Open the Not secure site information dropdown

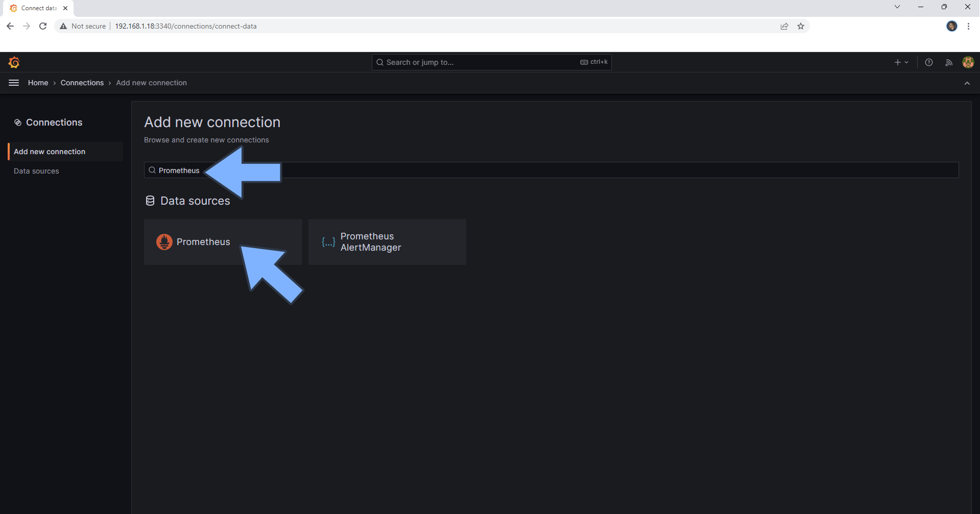pos(83,26)
